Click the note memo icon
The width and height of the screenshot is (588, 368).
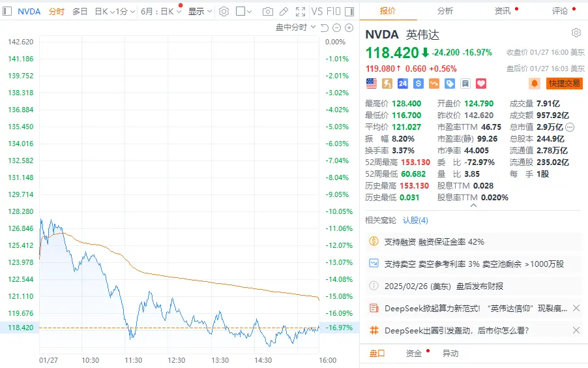pos(465,84)
